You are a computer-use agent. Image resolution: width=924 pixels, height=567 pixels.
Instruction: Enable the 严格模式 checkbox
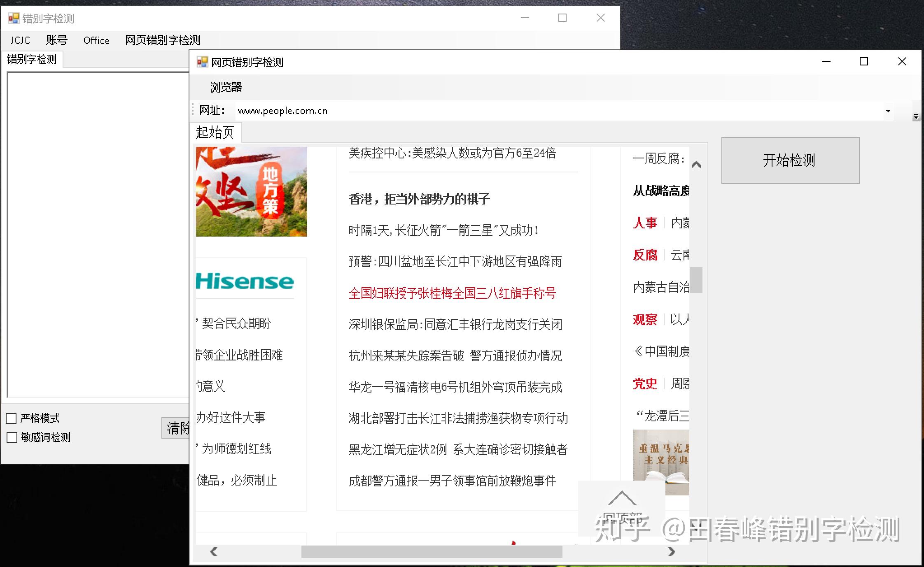[x=12, y=418]
